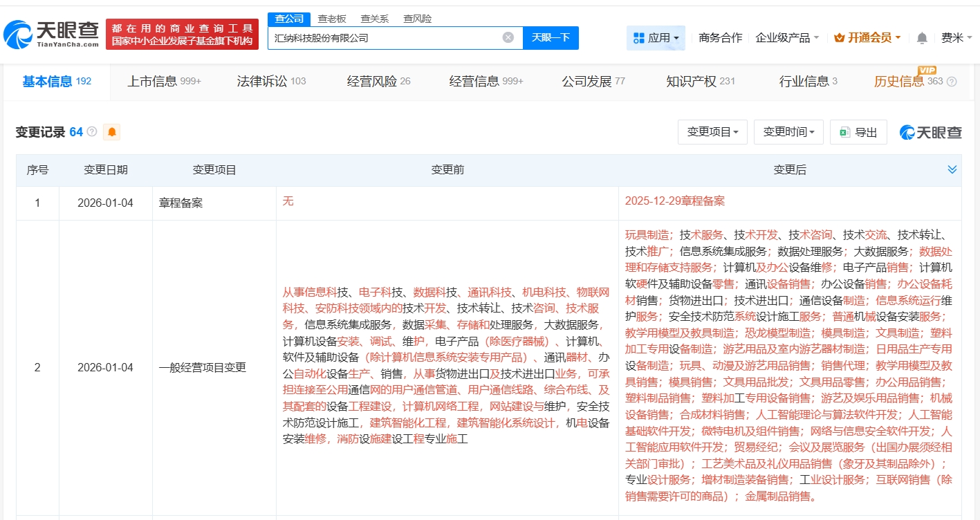Click company name search input field
Image resolution: width=980 pixels, height=520 pixels.
[x=384, y=37]
